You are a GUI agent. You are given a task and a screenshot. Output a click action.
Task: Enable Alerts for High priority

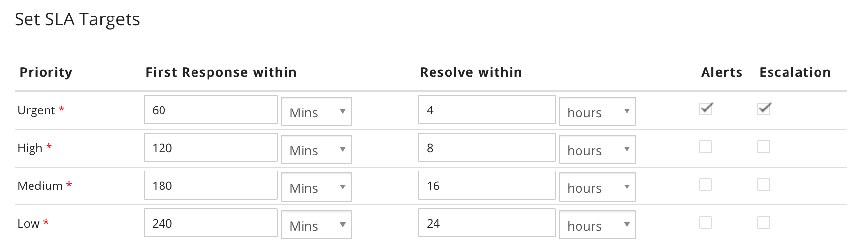point(706,147)
